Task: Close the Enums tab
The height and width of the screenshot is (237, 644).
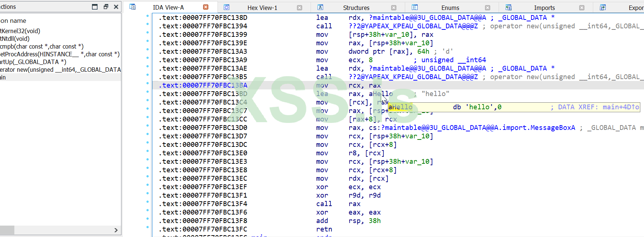Action: click(488, 7)
